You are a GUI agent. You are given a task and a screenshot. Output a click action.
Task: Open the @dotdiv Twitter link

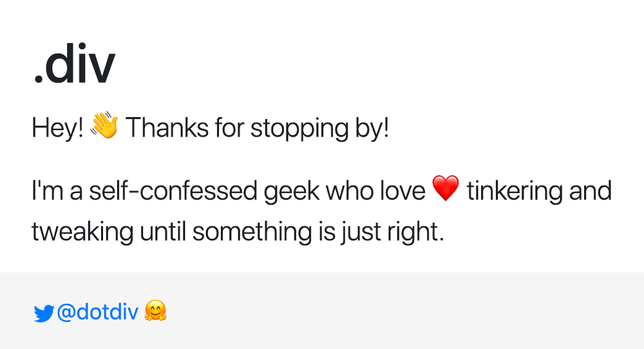click(x=97, y=312)
